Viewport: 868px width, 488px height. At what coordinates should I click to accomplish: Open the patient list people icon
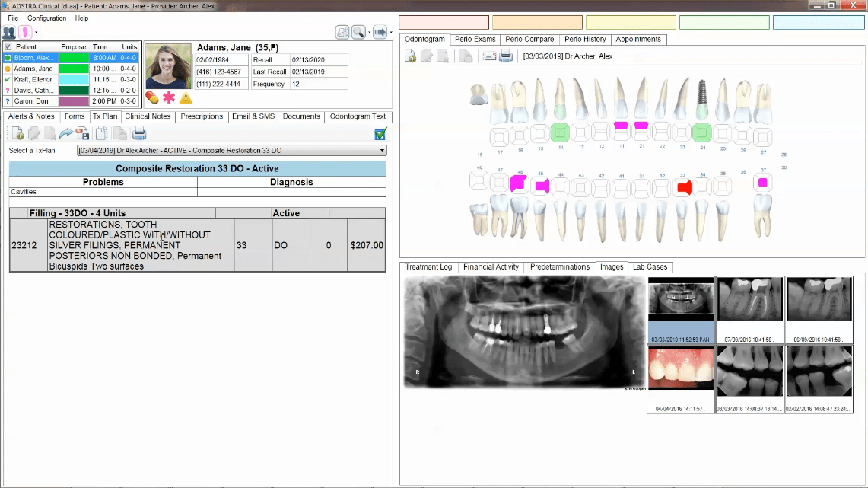pos(9,32)
